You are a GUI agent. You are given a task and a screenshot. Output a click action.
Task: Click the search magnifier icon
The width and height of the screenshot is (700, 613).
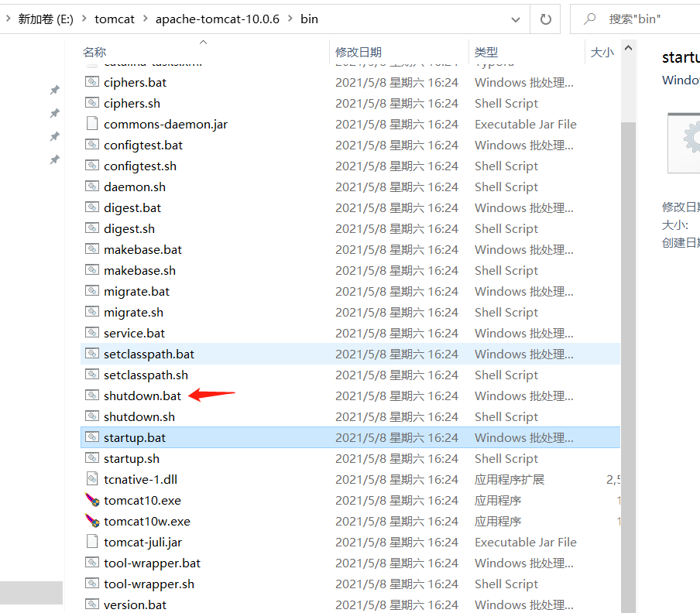590,19
